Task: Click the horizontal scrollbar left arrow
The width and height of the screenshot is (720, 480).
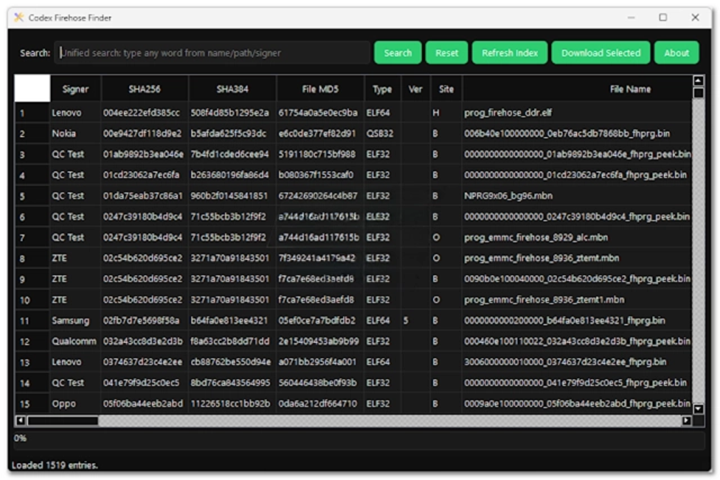Action: pyautogui.click(x=21, y=421)
